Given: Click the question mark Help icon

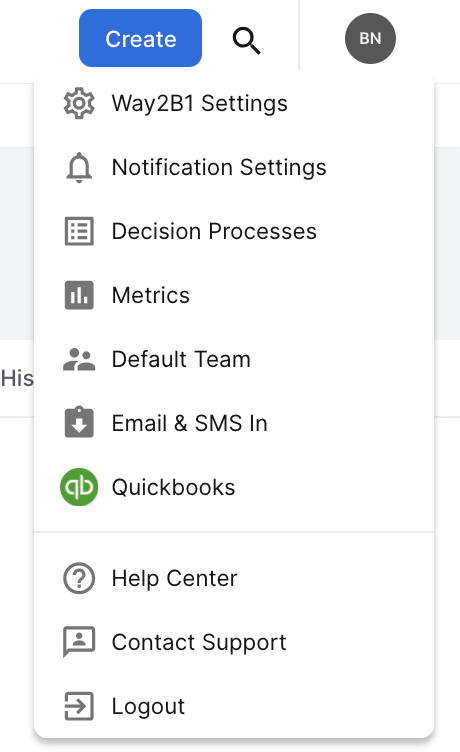Looking at the screenshot, I should (79, 578).
